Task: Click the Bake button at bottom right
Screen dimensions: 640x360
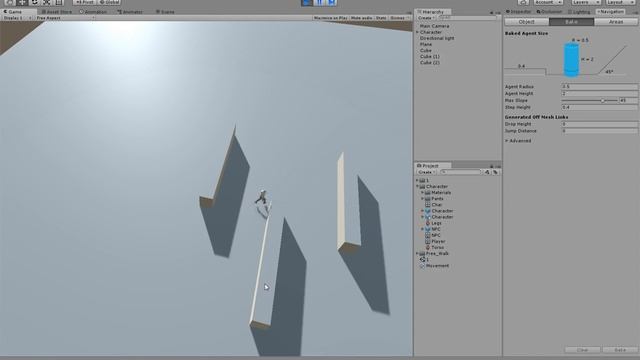Action: point(620,350)
